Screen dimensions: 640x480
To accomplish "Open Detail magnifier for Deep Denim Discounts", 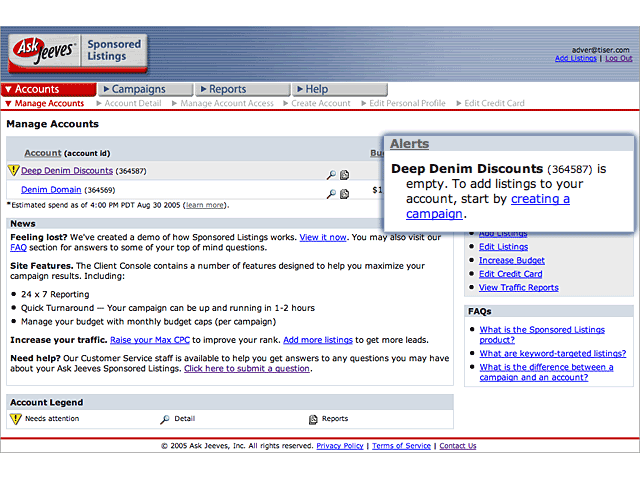I will tap(331, 175).
